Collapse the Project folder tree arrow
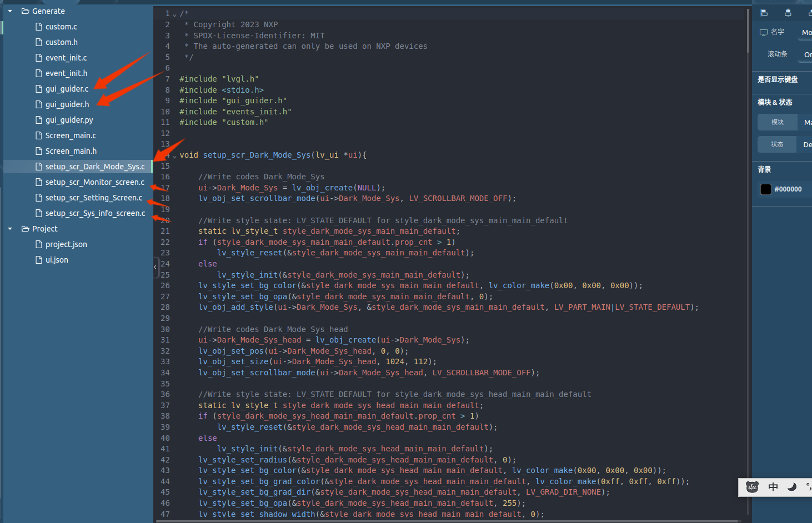Viewport: 812px width, 523px height. click(10, 229)
